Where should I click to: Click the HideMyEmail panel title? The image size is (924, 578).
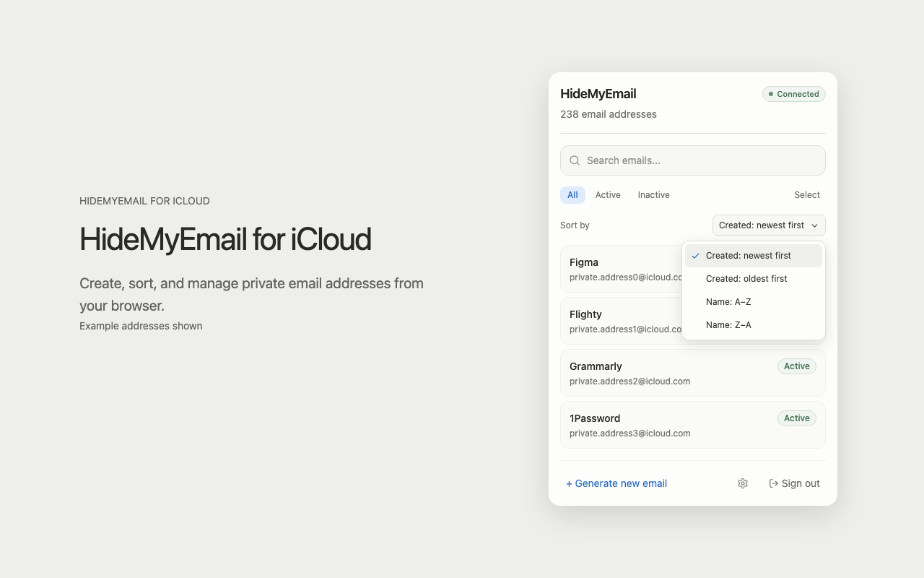point(598,94)
